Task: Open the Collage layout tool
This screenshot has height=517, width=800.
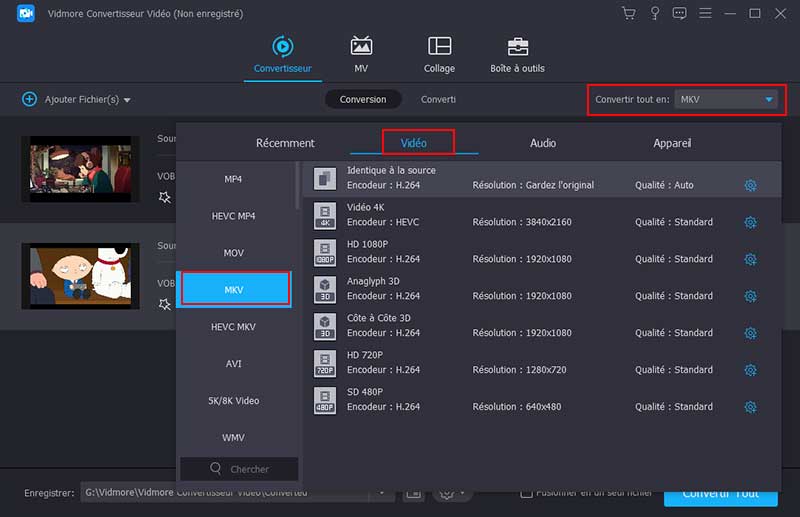Action: [x=439, y=46]
